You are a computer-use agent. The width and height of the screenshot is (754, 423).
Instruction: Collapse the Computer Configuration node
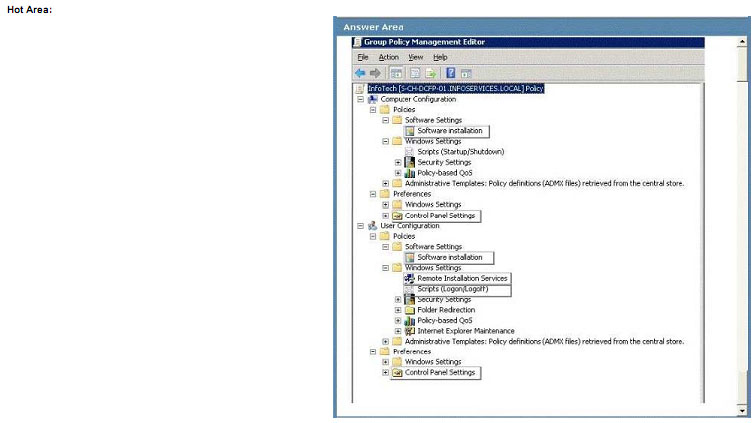click(x=361, y=99)
